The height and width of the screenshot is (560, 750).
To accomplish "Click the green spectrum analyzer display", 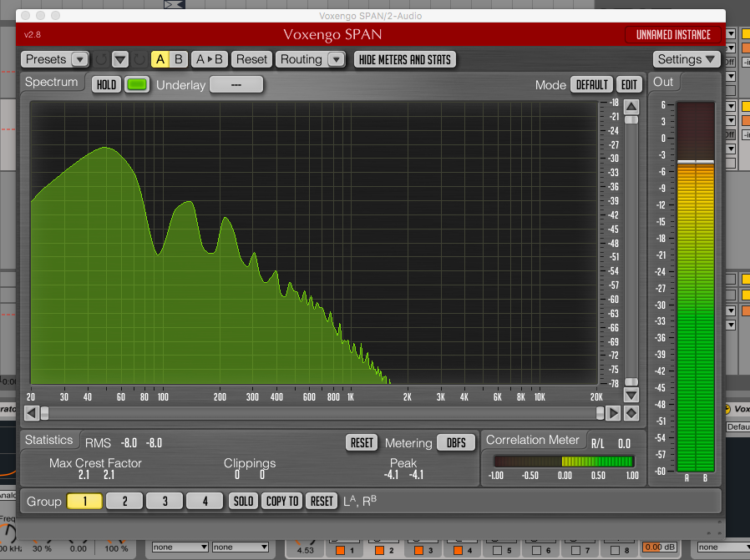I will 314,243.
